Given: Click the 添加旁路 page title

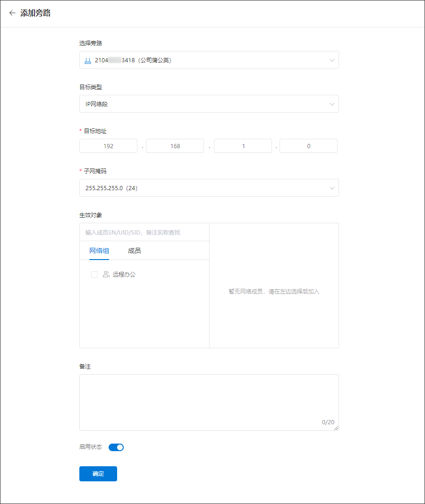Looking at the screenshot, I should (35, 13).
